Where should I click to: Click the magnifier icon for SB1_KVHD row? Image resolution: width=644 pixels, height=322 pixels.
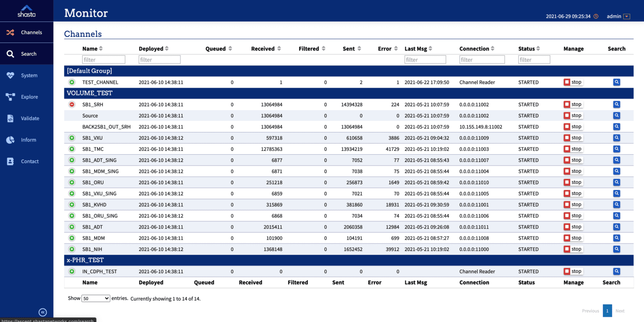(617, 205)
